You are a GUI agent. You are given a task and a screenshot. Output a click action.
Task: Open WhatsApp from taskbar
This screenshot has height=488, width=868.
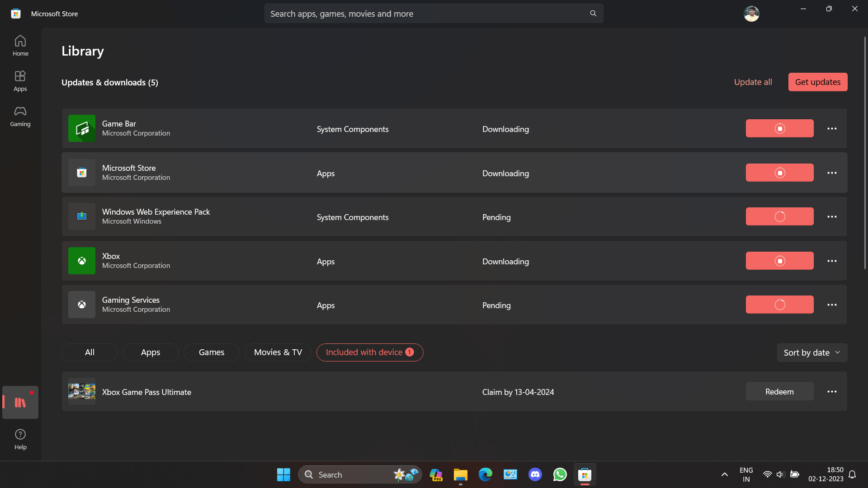(x=560, y=474)
